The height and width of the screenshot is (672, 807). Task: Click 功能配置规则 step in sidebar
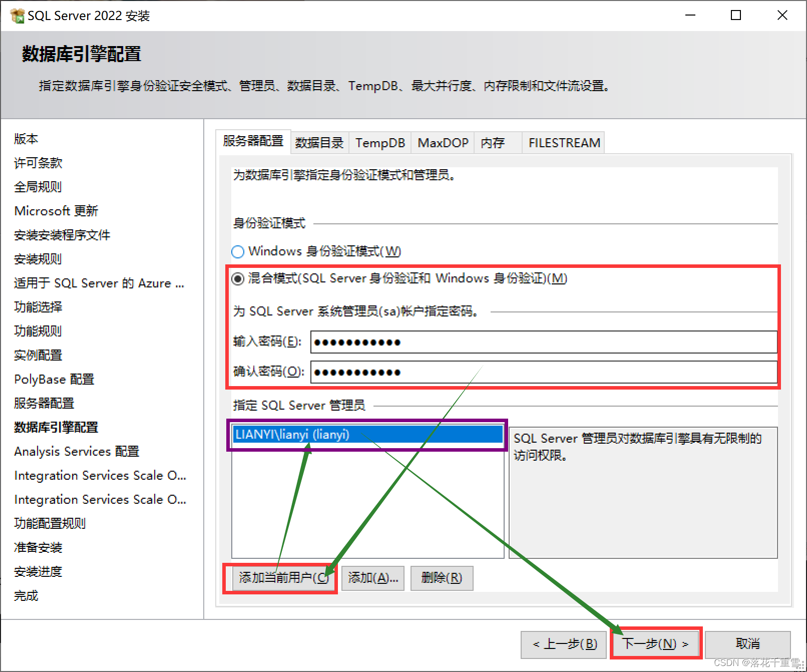coord(50,523)
